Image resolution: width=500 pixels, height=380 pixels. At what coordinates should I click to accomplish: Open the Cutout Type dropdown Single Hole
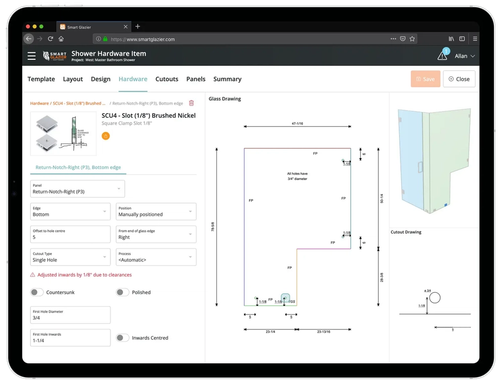pos(70,257)
